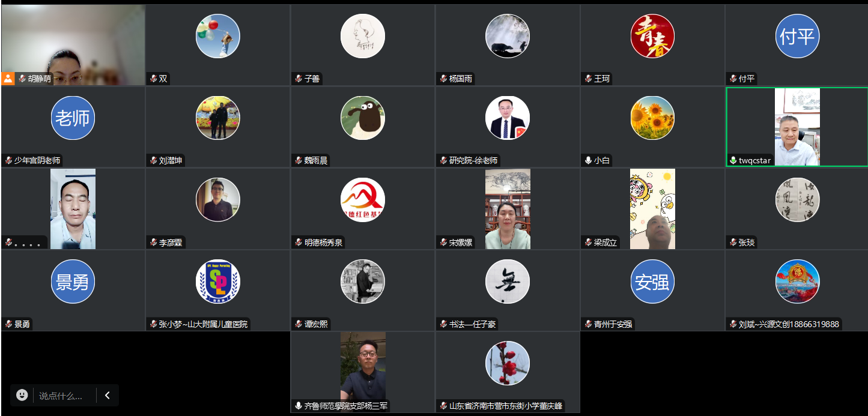Click the muted mic icon beside 王珂

588,79
